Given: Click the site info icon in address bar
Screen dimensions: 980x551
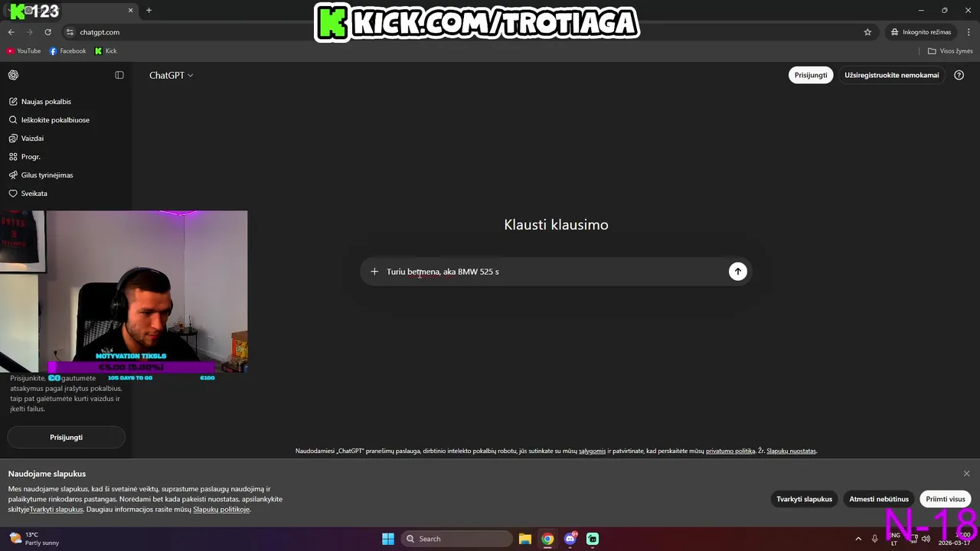Looking at the screenshot, I should [70, 32].
